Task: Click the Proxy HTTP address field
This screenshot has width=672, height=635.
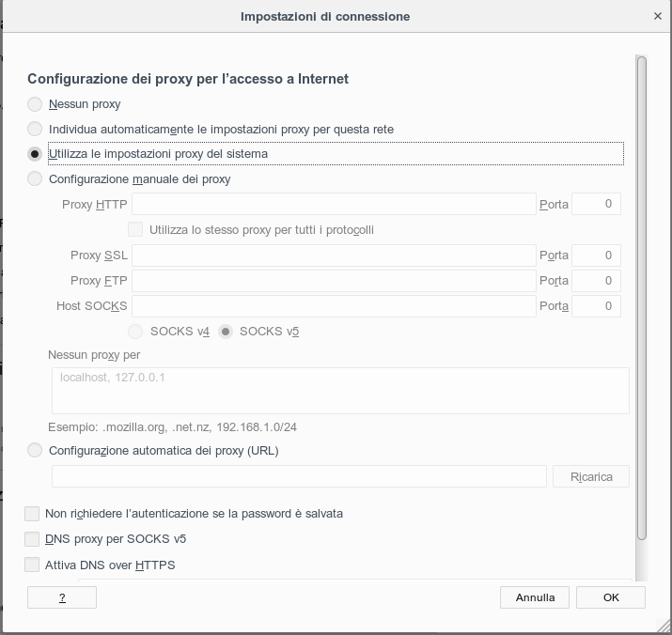Action: (x=334, y=204)
